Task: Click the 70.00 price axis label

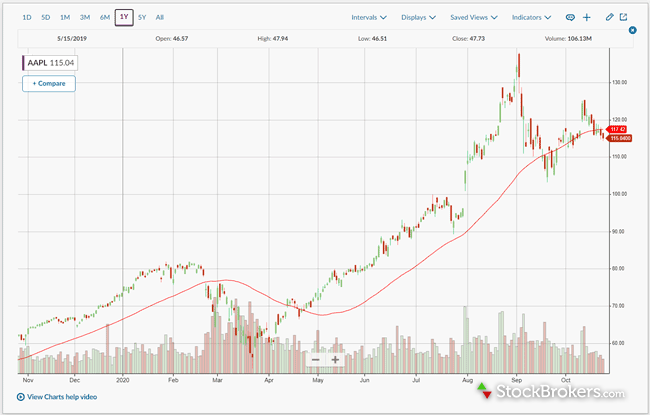Action: (618, 306)
